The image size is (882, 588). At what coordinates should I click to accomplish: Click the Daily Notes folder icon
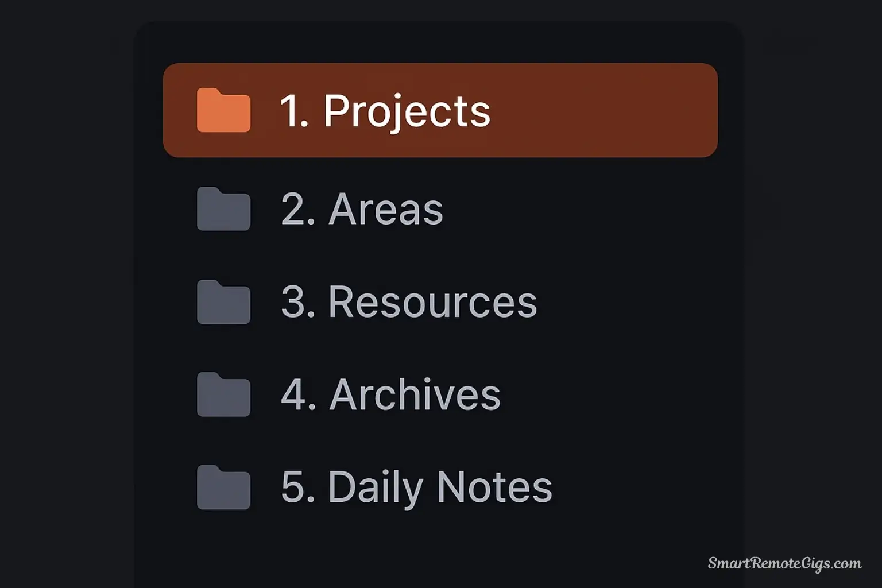click(x=223, y=488)
